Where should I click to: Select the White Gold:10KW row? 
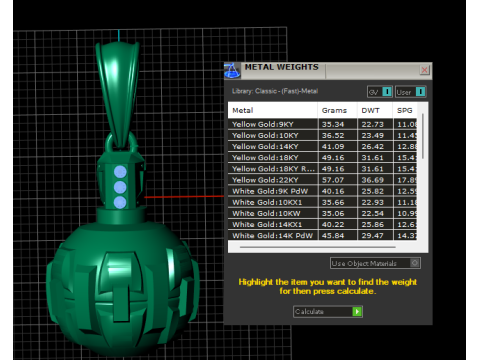tap(322, 213)
